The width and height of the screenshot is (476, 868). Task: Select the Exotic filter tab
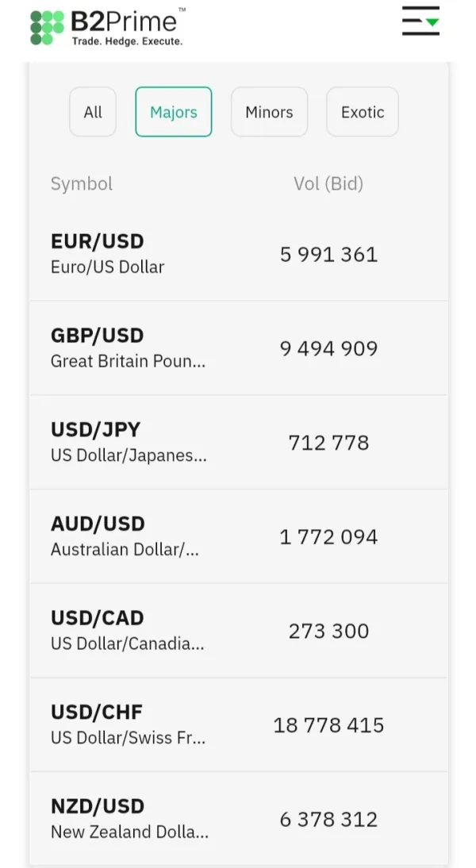[363, 112]
